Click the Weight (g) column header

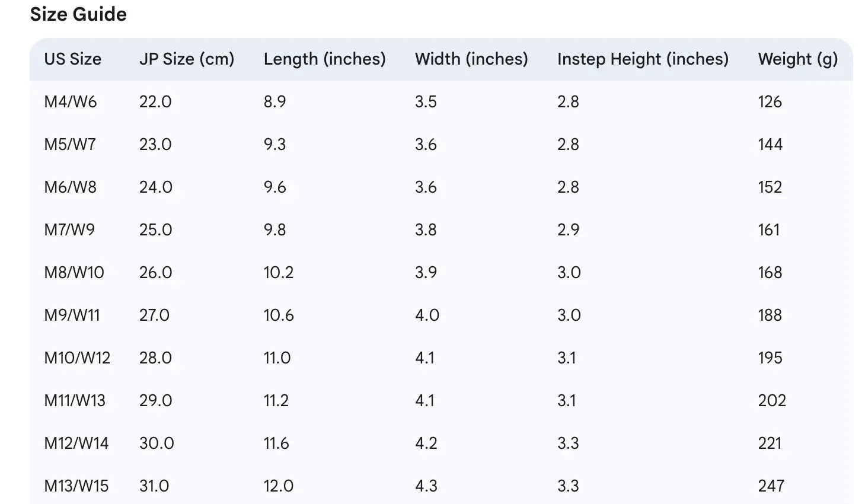point(797,59)
